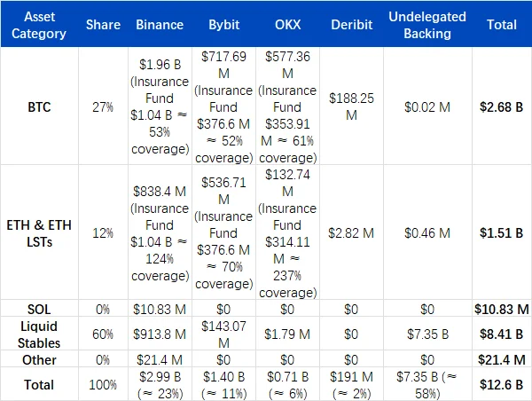The image size is (532, 401).
Task: Click the grand total $12.6 B cell
Action: coord(502,384)
